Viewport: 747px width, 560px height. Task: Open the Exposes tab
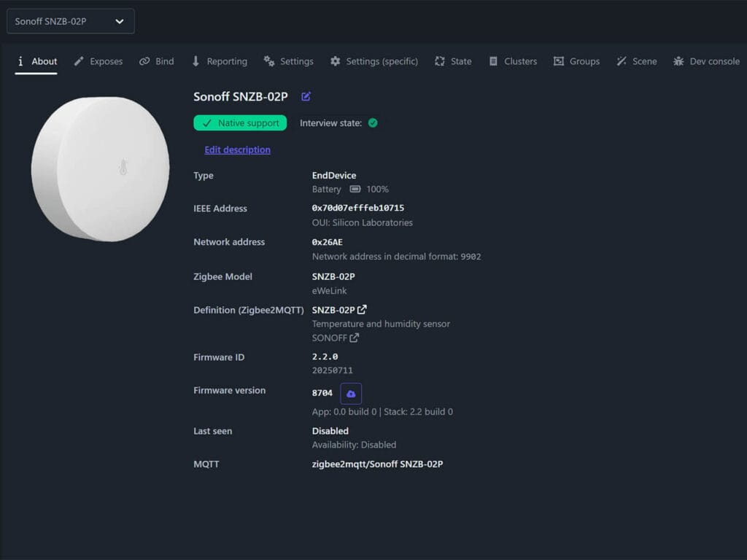pyautogui.click(x=98, y=61)
